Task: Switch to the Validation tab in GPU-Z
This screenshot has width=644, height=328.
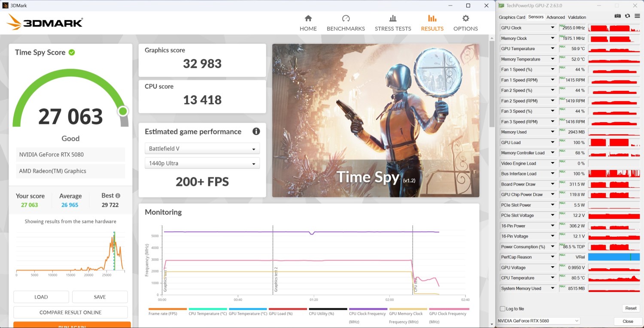Action: click(x=577, y=17)
